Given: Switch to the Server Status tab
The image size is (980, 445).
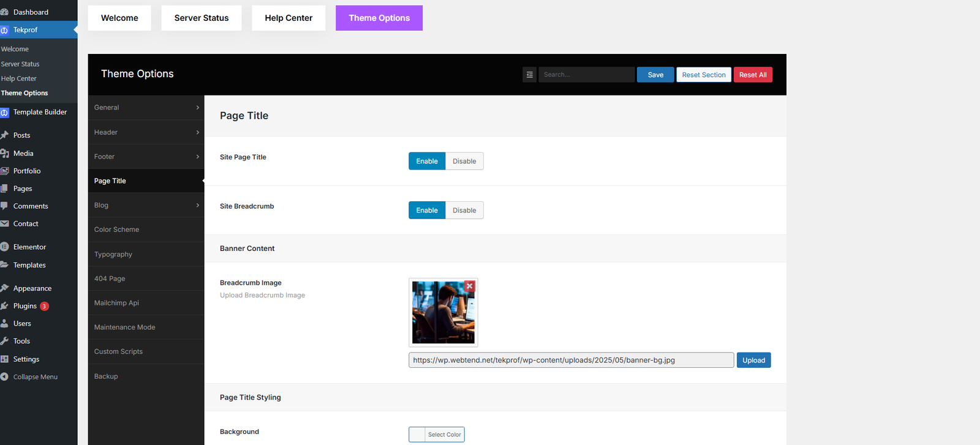Looking at the screenshot, I should [202, 18].
